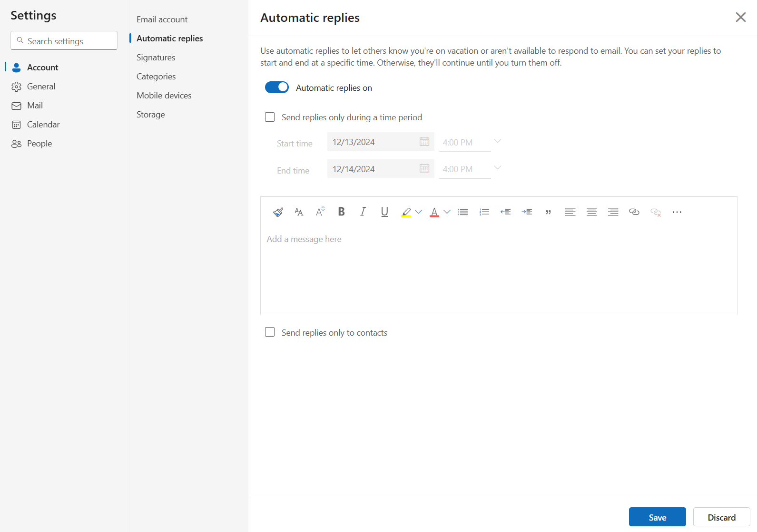Click the End time date field 12/14/2024
This screenshot has width=757, height=532.
coord(381,169)
